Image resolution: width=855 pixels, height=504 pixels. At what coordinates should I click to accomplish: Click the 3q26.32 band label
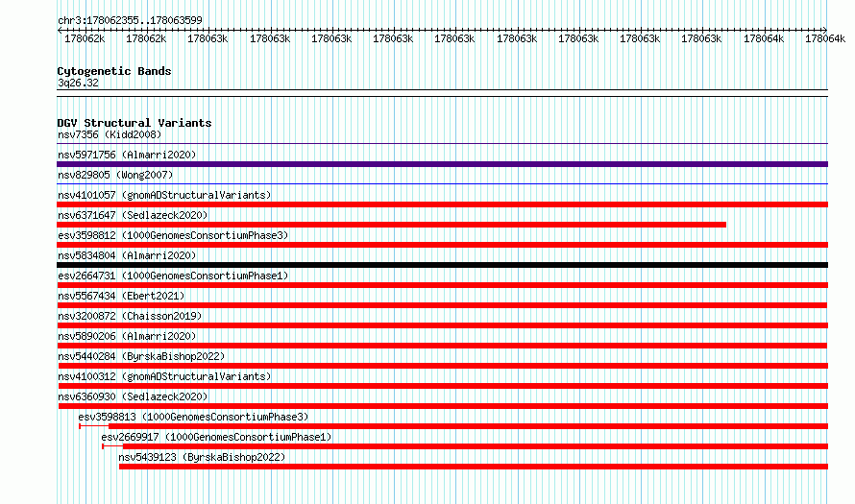(78, 83)
